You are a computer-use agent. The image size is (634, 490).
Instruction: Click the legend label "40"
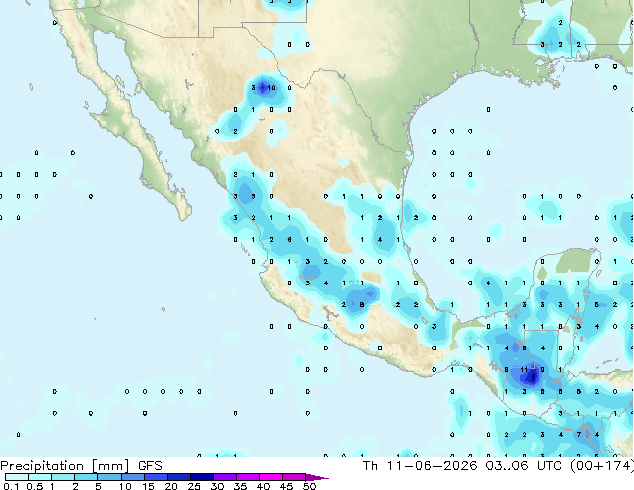263,486
